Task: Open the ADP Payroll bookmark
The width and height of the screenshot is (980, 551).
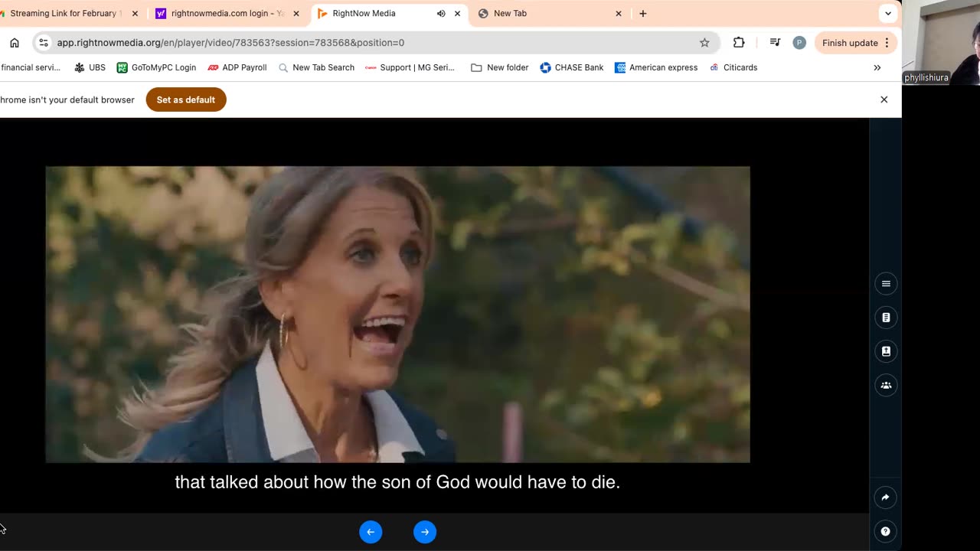Action: (237, 67)
